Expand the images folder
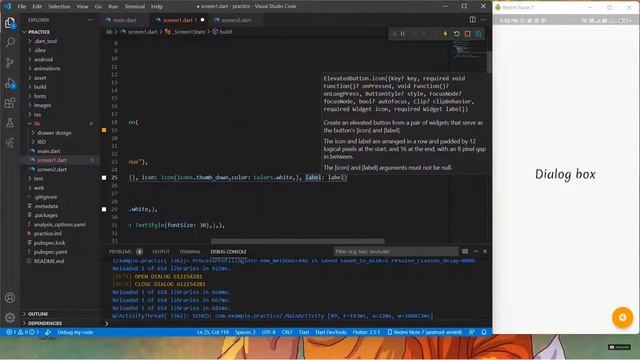Screen dimensions: 640x360 [42, 105]
